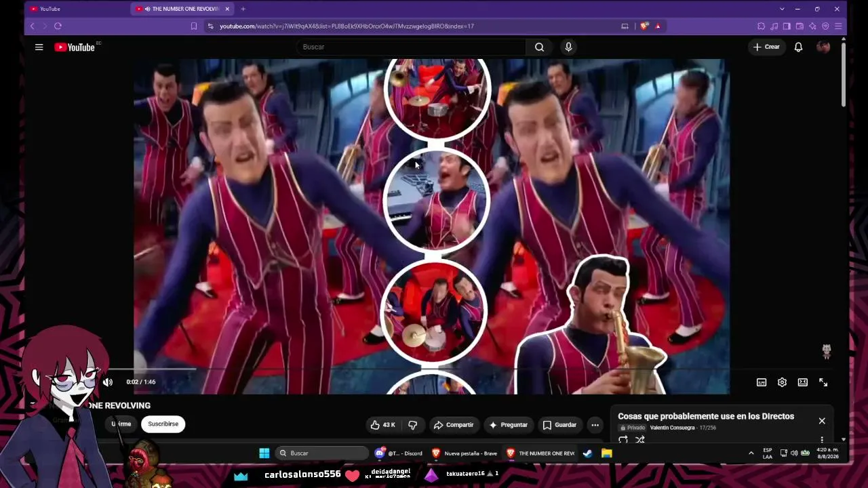Open Valentin Consuegra channel link
Image resolution: width=868 pixels, height=488 pixels.
pyautogui.click(x=672, y=428)
